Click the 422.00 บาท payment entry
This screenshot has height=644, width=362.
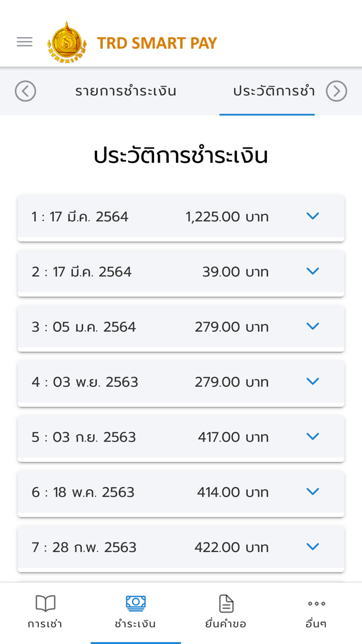pyautogui.click(x=181, y=547)
